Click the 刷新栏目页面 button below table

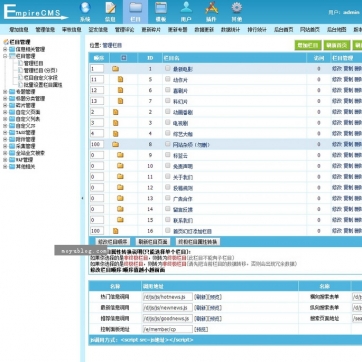point(152,242)
